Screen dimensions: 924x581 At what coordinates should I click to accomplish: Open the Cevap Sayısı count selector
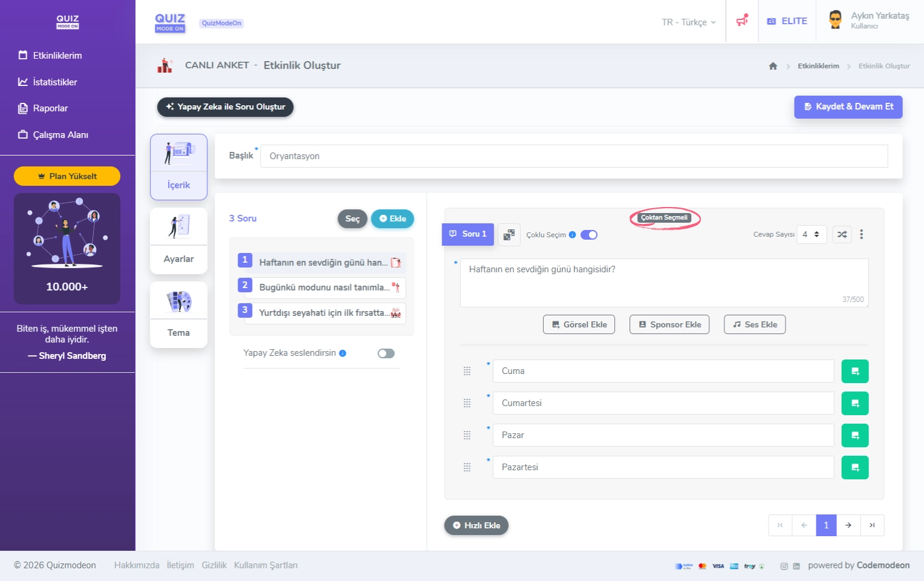812,234
